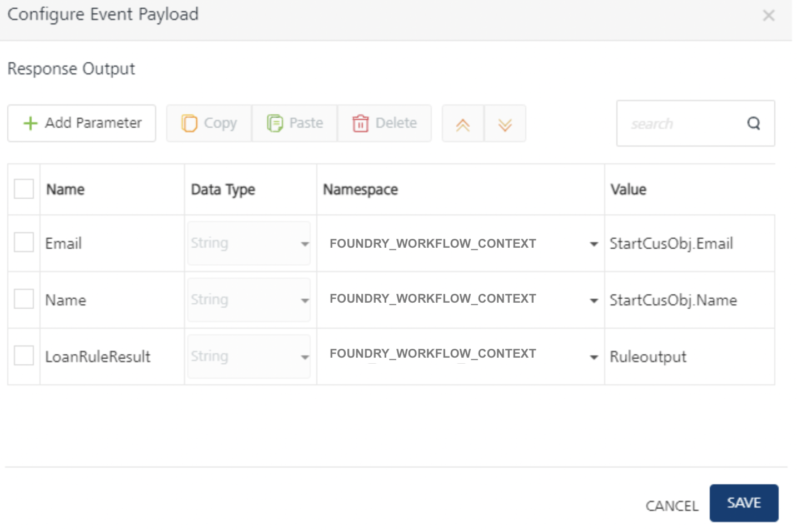Move parameter down with double-chevron down icon
The height and width of the screenshot is (532, 797).
[505, 124]
